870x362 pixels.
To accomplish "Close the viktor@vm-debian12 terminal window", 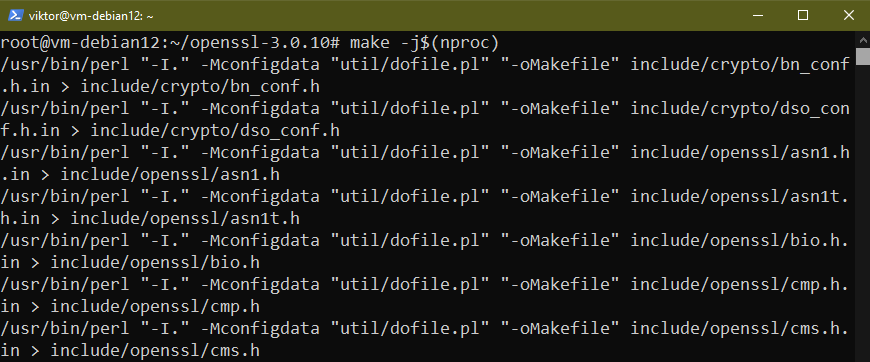I will coord(848,16).
